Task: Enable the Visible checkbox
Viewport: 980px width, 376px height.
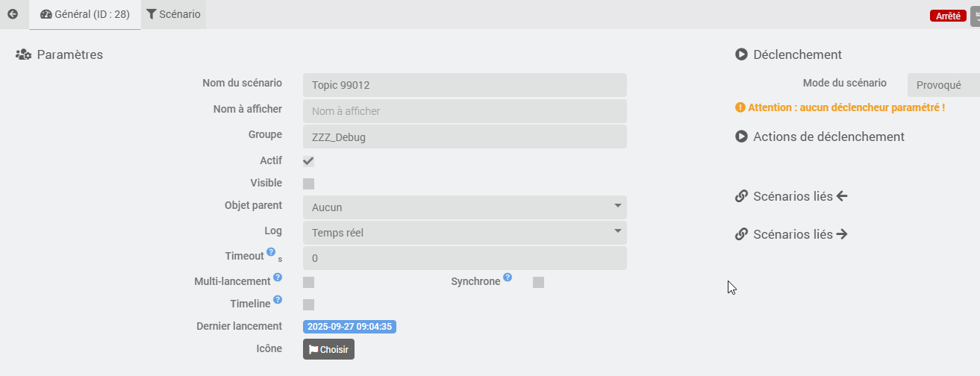Action: 308,184
